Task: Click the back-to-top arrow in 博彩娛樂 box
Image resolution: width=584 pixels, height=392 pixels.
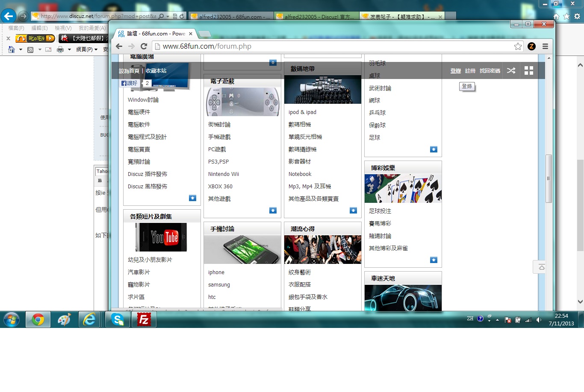Action: (434, 260)
